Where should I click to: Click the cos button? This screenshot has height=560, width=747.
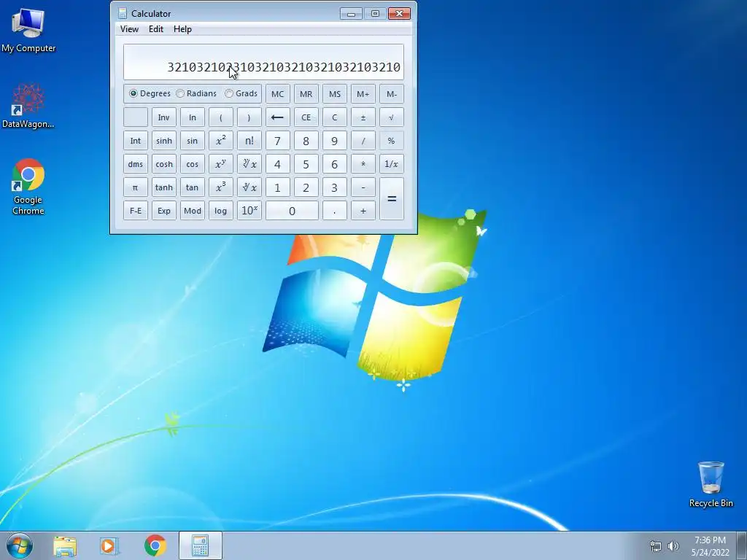(x=193, y=164)
